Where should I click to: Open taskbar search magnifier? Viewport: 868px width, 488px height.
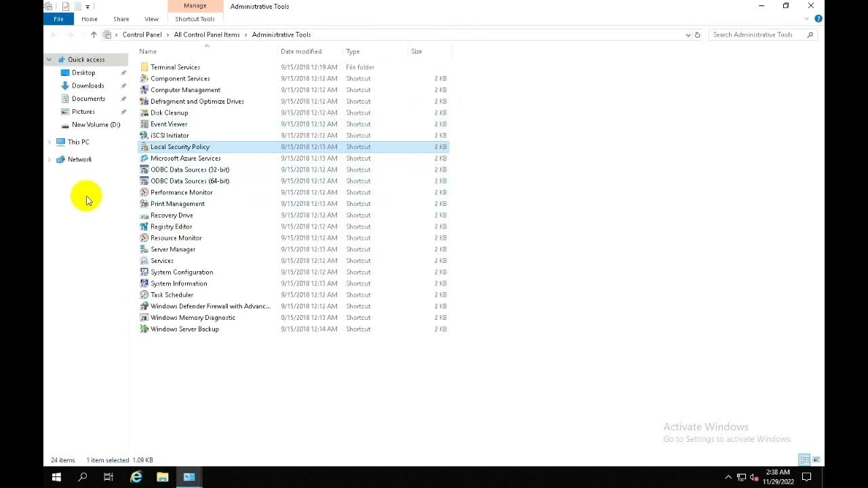point(83,477)
